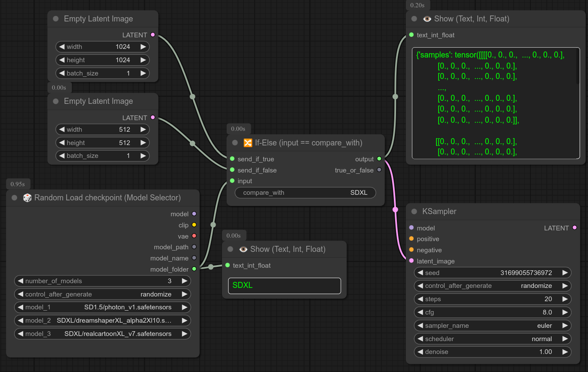Screen dimensions: 588x372
Task: Click the positive input port on KSampler
Action: 411,239
